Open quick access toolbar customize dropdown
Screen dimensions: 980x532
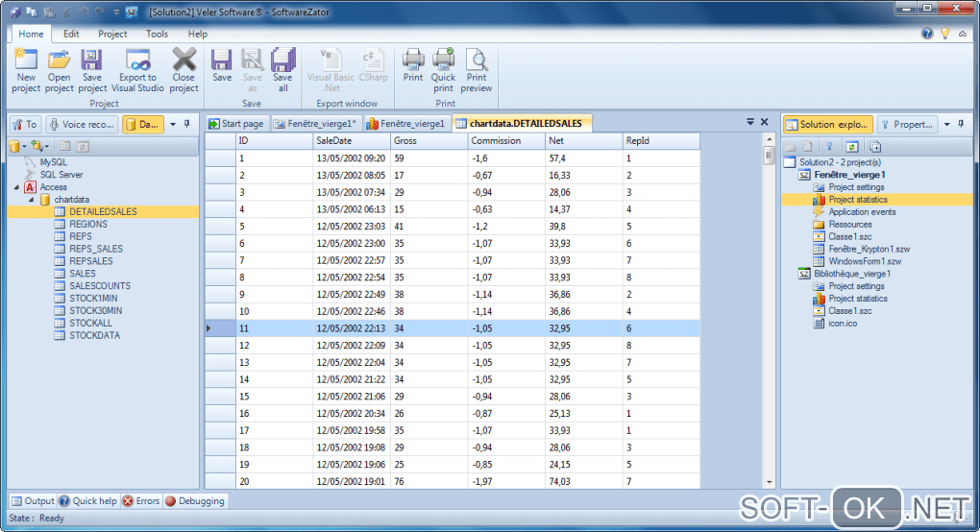point(115,12)
